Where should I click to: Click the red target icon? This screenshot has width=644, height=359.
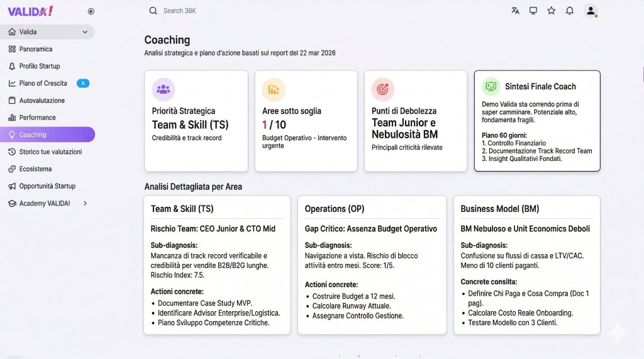383,89
